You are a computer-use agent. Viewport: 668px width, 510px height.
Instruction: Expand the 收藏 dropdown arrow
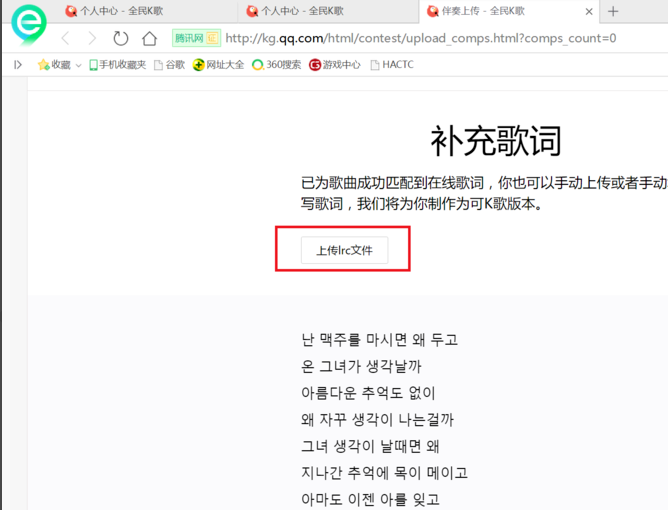coord(78,65)
